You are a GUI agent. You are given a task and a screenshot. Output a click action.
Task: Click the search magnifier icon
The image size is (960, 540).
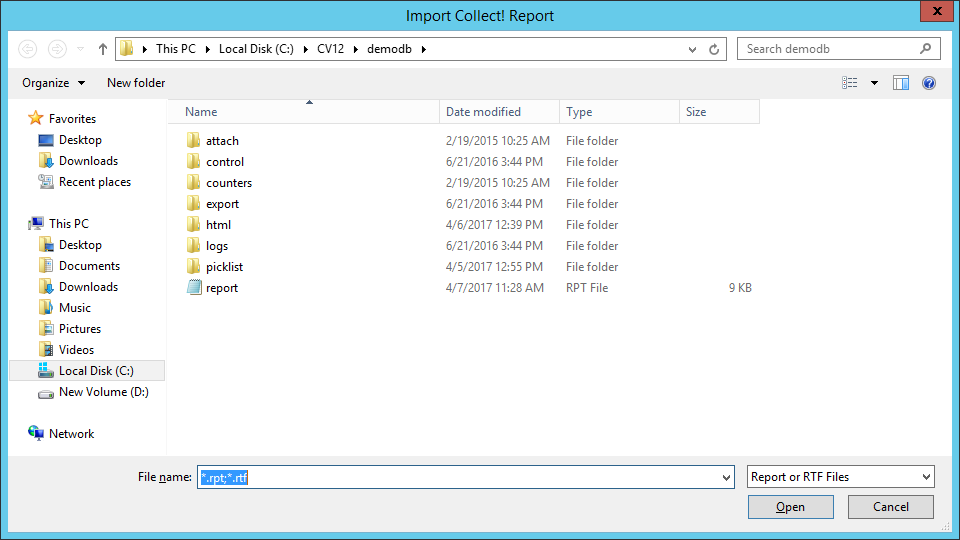(x=925, y=49)
